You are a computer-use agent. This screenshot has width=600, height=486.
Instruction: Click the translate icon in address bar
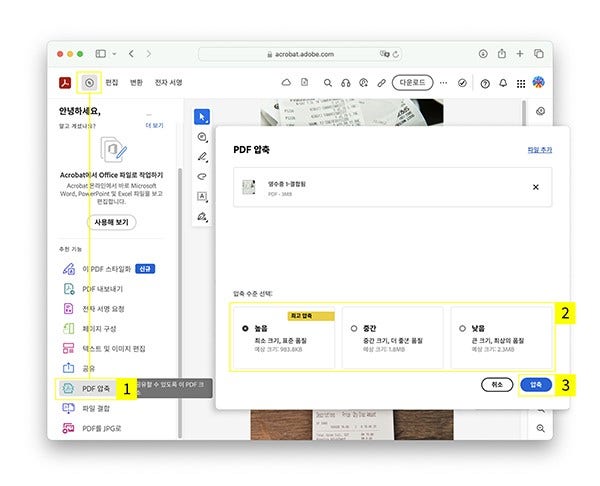(x=385, y=54)
